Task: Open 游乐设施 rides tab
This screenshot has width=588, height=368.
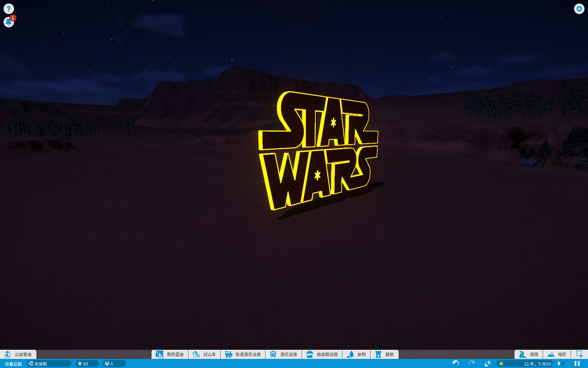Action: 283,354
